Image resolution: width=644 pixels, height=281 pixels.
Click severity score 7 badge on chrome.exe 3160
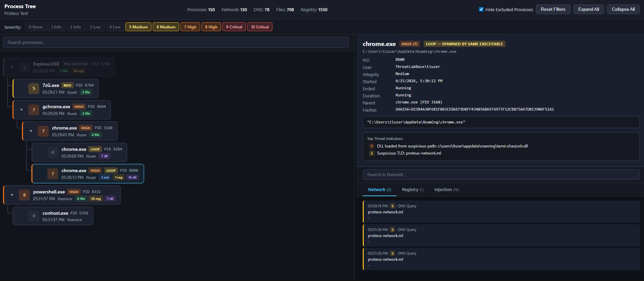coord(43,131)
